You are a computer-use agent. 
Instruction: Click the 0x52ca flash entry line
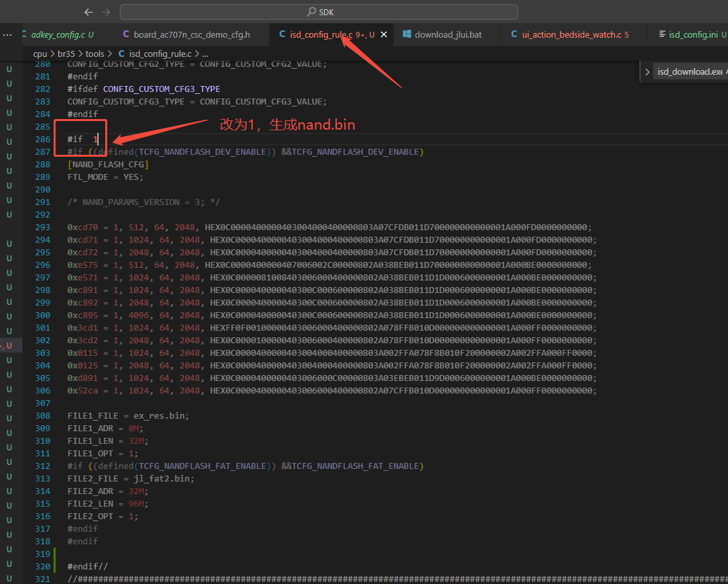(x=332, y=391)
